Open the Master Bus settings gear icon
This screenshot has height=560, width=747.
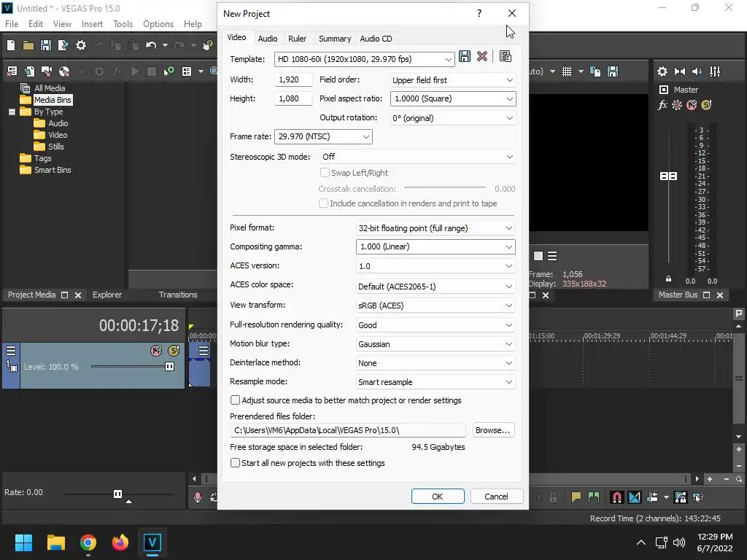[x=662, y=71]
